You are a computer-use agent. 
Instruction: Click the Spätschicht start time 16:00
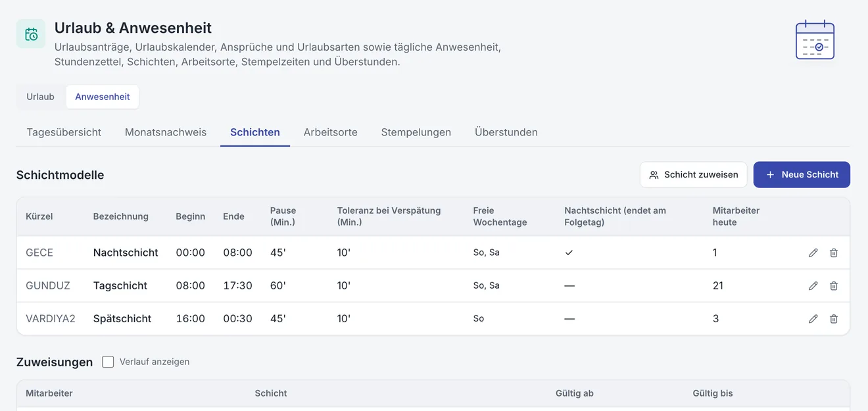(191, 318)
